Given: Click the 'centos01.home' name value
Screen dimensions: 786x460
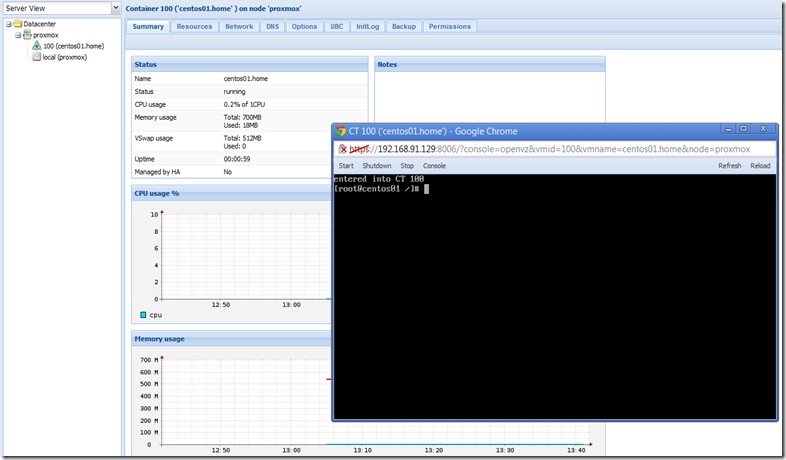Looking at the screenshot, I should point(246,79).
